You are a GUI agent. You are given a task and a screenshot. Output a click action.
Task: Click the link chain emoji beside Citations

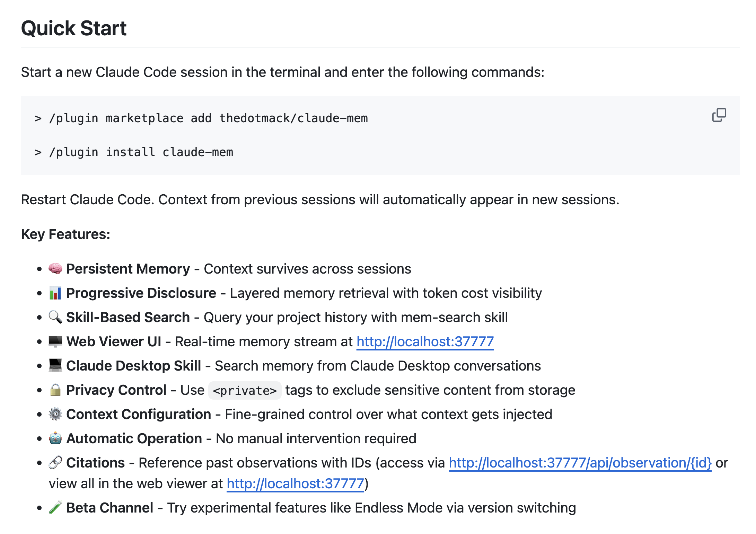coord(55,463)
